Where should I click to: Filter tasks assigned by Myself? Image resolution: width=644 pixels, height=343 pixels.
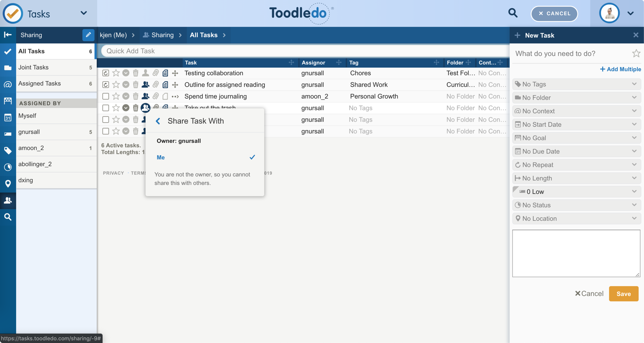56,116
